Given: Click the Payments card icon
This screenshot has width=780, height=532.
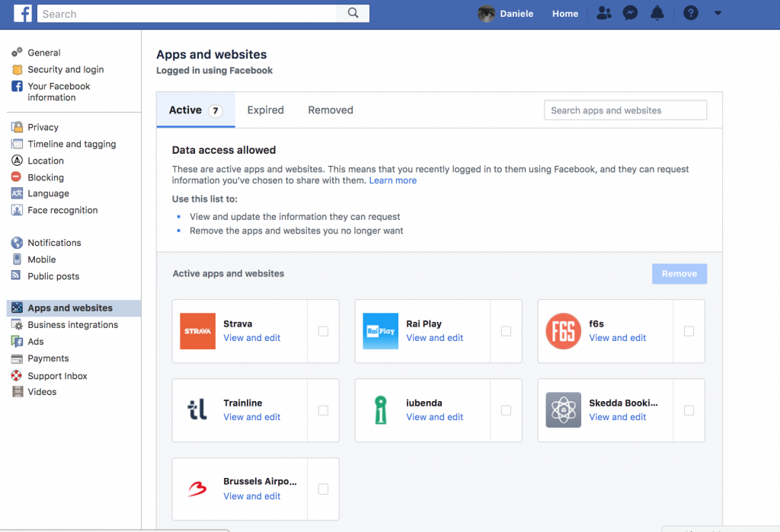Looking at the screenshot, I should coord(17,358).
